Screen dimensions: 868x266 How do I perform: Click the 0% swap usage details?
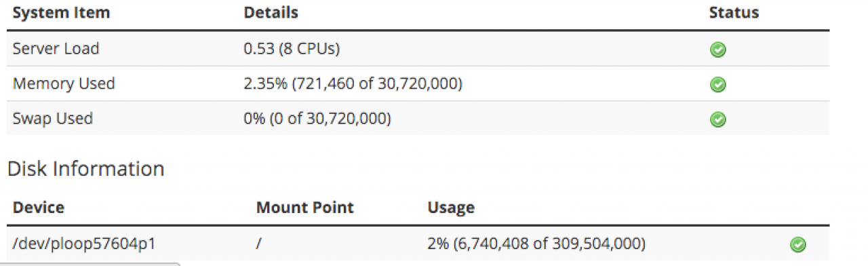point(317,119)
